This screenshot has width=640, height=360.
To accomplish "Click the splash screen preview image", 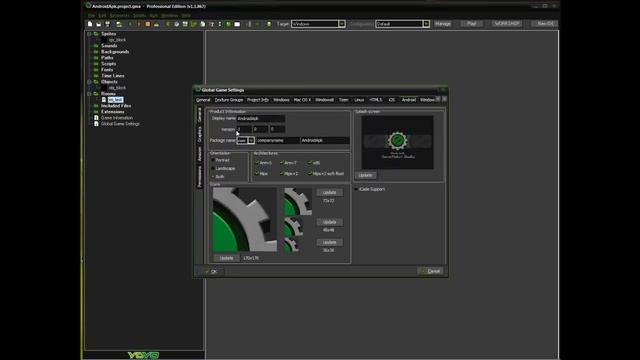I will [397, 142].
